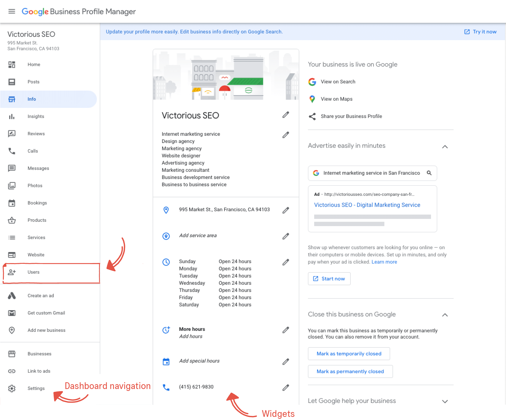Edit the phone number (415) 621-9830

(x=286, y=388)
